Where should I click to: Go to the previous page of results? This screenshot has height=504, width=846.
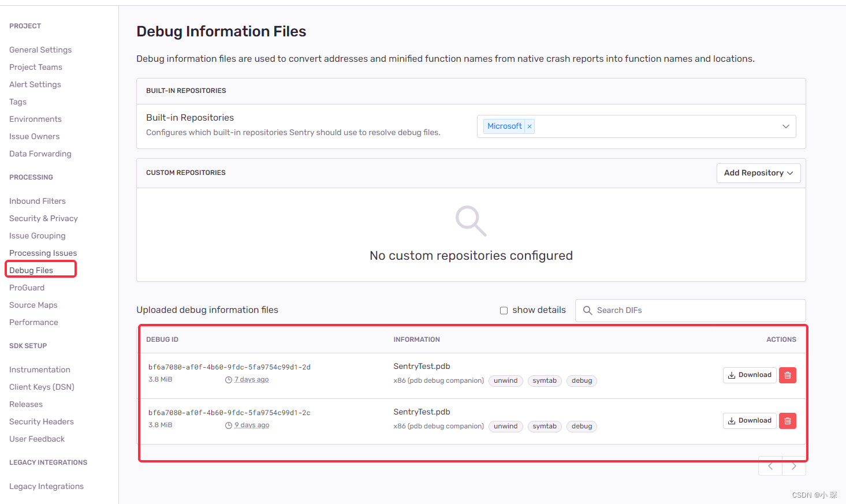[770, 466]
